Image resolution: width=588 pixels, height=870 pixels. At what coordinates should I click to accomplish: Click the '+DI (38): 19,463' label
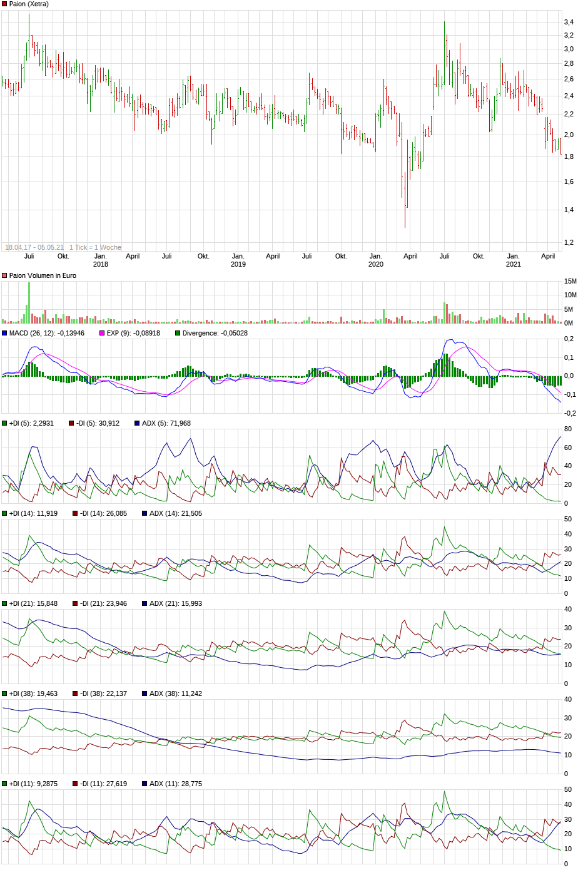coord(33,694)
